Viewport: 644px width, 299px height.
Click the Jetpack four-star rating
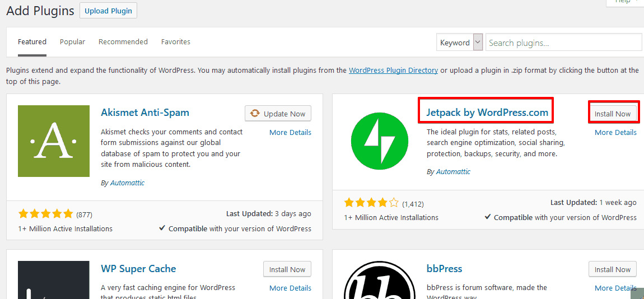(371, 203)
